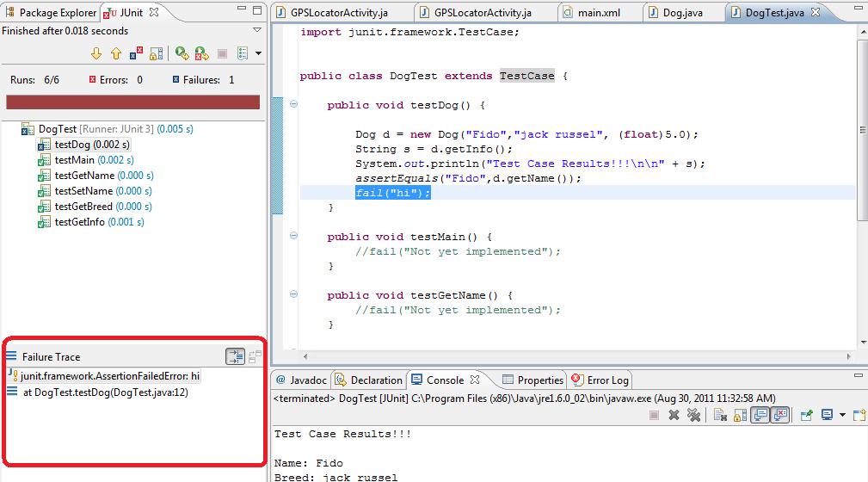Click the blue change marker beside testDog
868x482 pixels.
[x=277, y=155]
